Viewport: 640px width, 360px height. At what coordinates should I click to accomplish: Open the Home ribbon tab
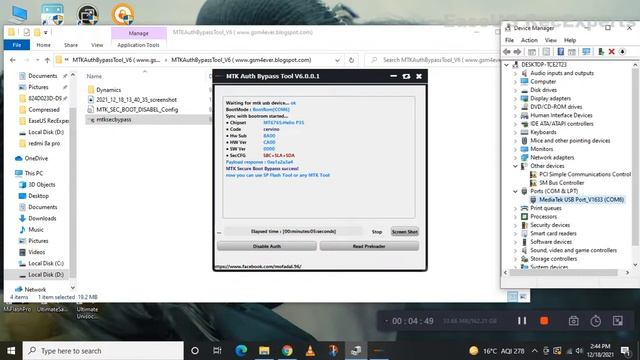coord(43,45)
